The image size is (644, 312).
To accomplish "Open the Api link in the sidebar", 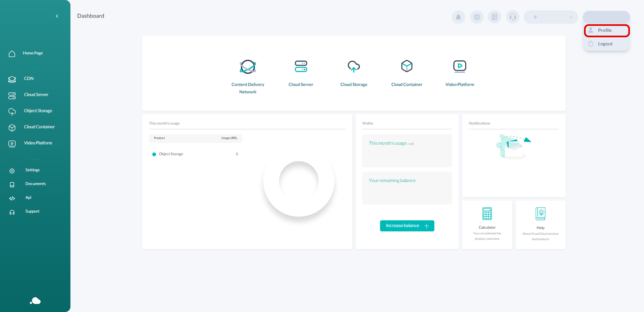I will pyautogui.click(x=29, y=197).
